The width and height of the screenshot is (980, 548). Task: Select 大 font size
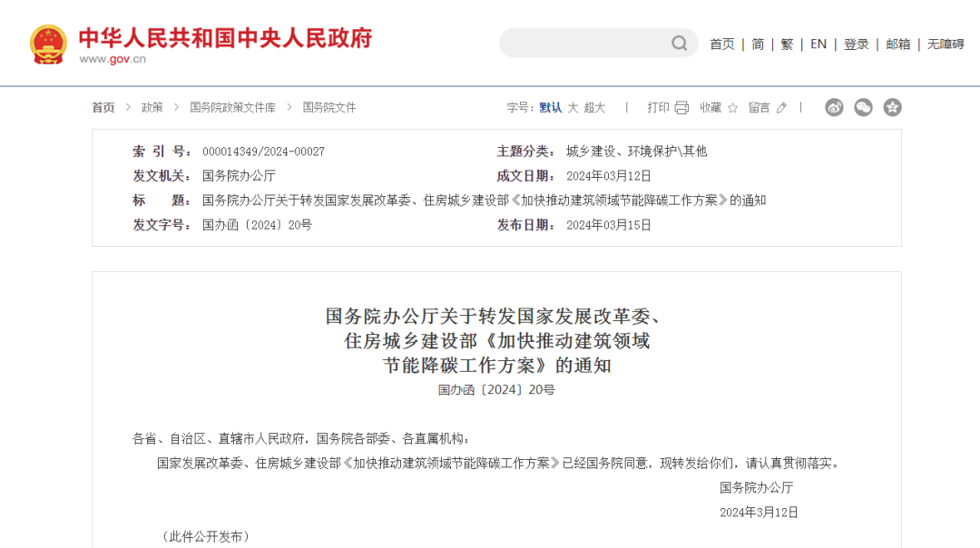[573, 107]
